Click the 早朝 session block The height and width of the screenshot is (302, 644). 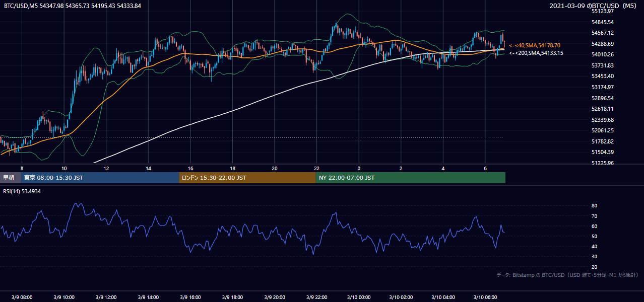(x=10, y=178)
